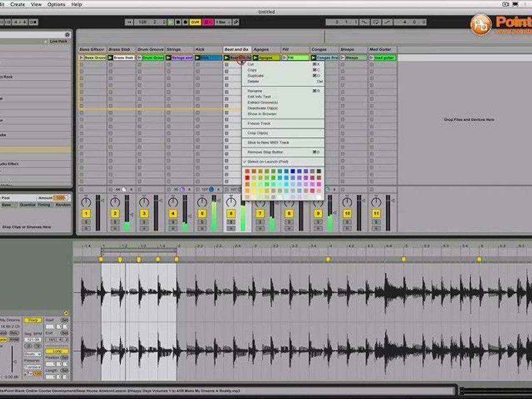Toggle the metronome button in the transport bar
This screenshot has height=399, width=532.
(x=33, y=22)
